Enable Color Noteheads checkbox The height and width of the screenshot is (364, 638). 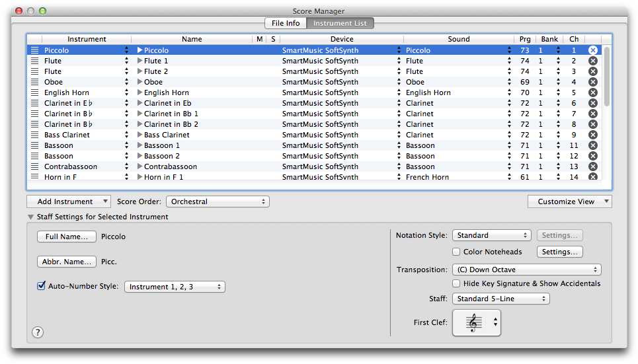pyautogui.click(x=456, y=252)
